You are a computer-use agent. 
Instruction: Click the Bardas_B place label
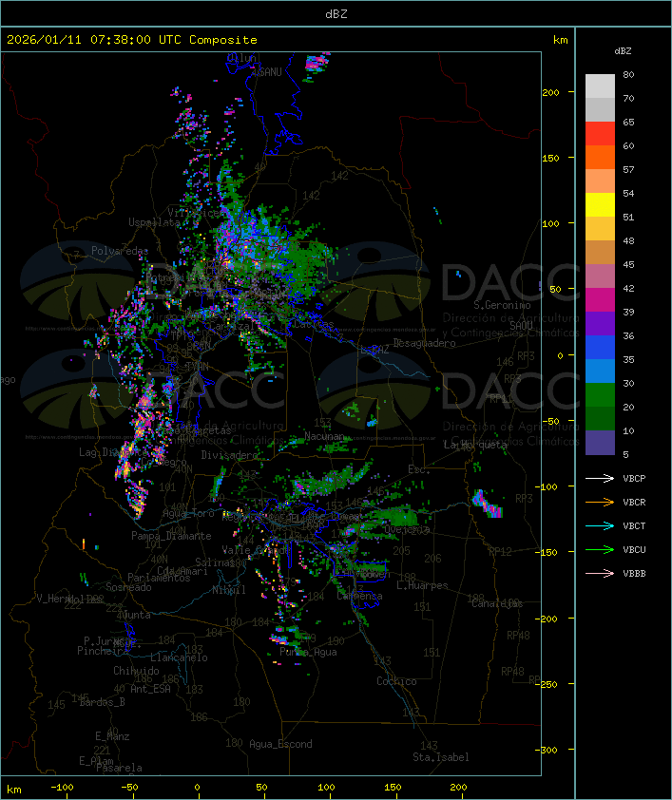coord(102,702)
